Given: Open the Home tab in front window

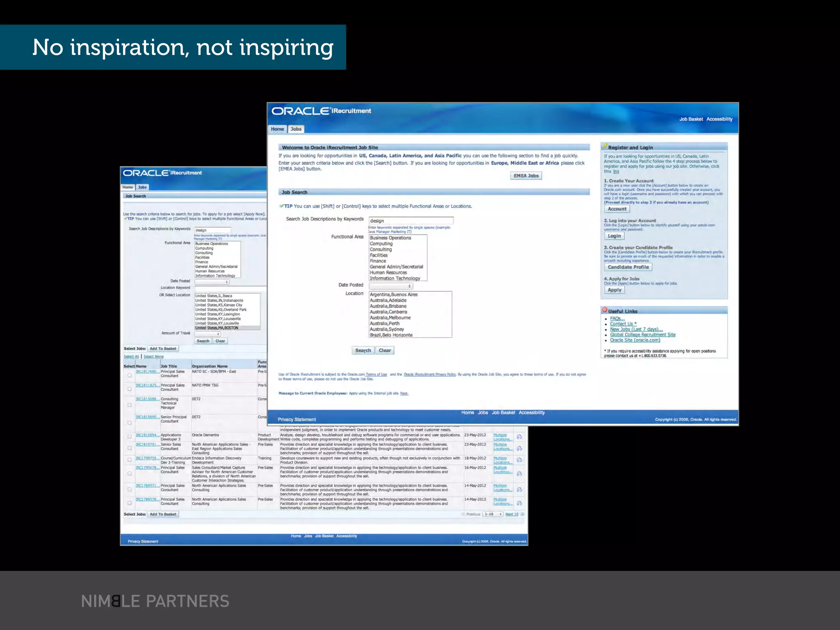Looking at the screenshot, I should click(277, 129).
